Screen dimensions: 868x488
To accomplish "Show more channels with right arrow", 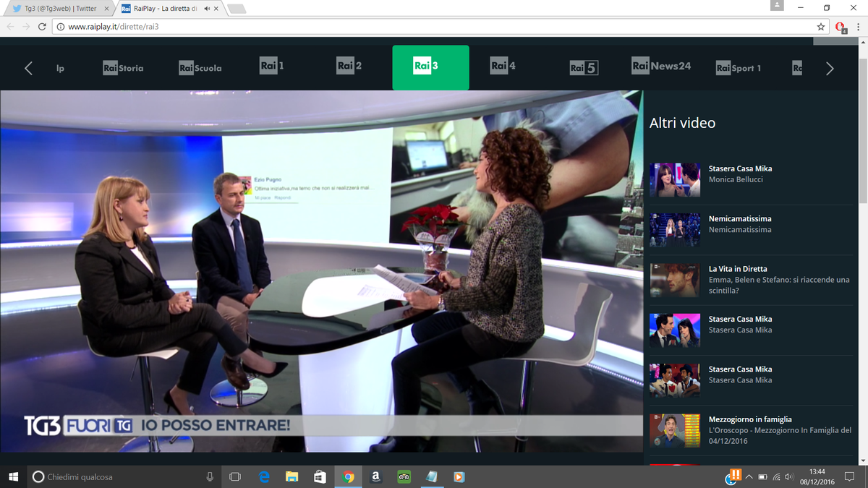I will point(830,68).
